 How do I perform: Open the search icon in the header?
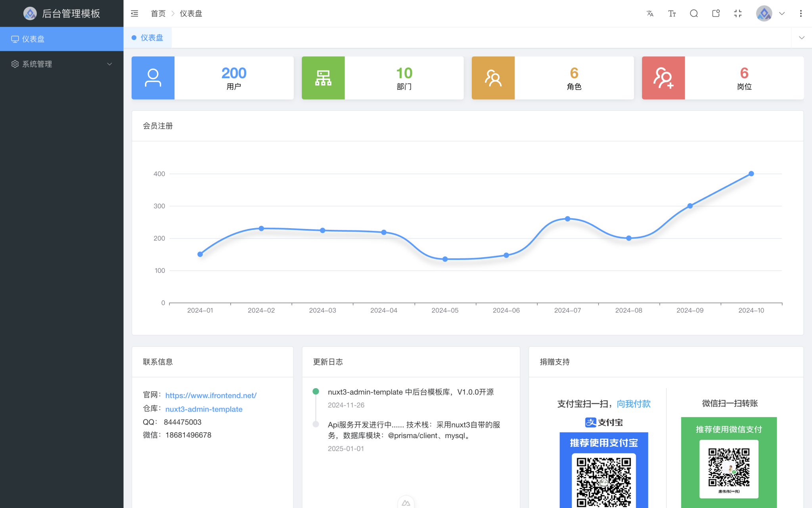click(694, 13)
